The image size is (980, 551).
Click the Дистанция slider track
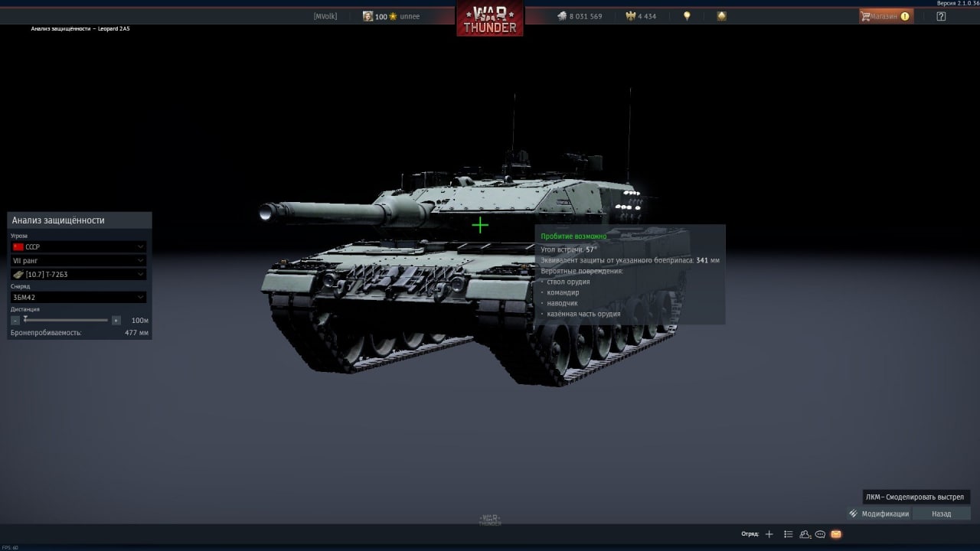coord(66,320)
